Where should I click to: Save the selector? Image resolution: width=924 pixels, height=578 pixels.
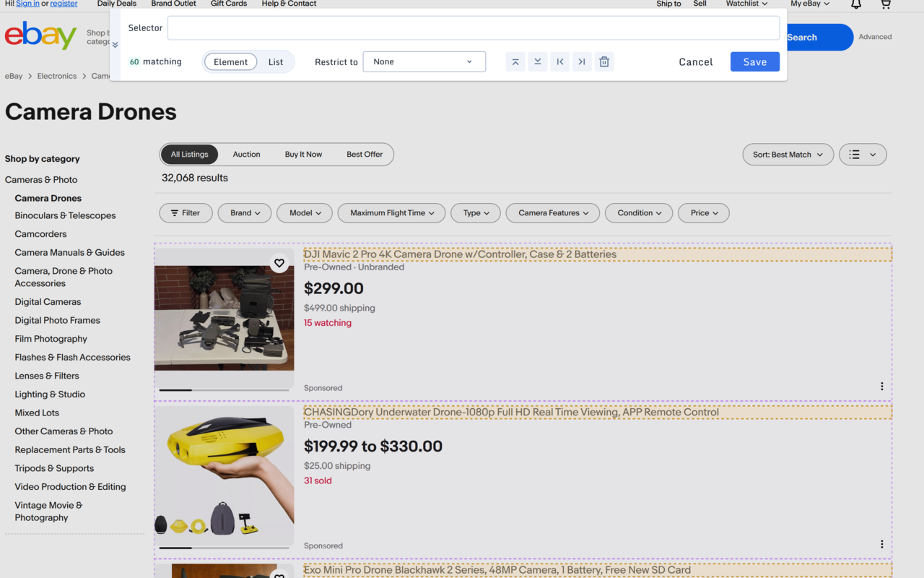(754, 62)
